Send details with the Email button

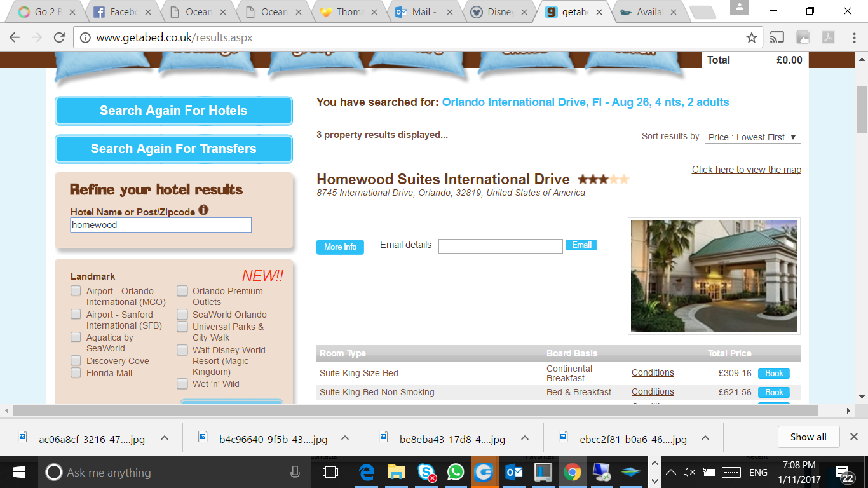(x=581, y=245)
